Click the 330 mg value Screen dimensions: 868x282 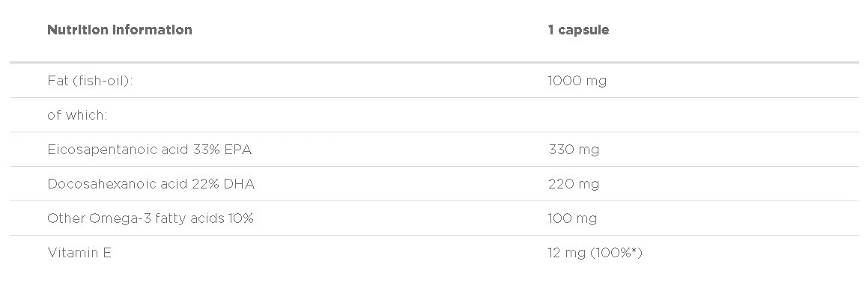[574, 150]
